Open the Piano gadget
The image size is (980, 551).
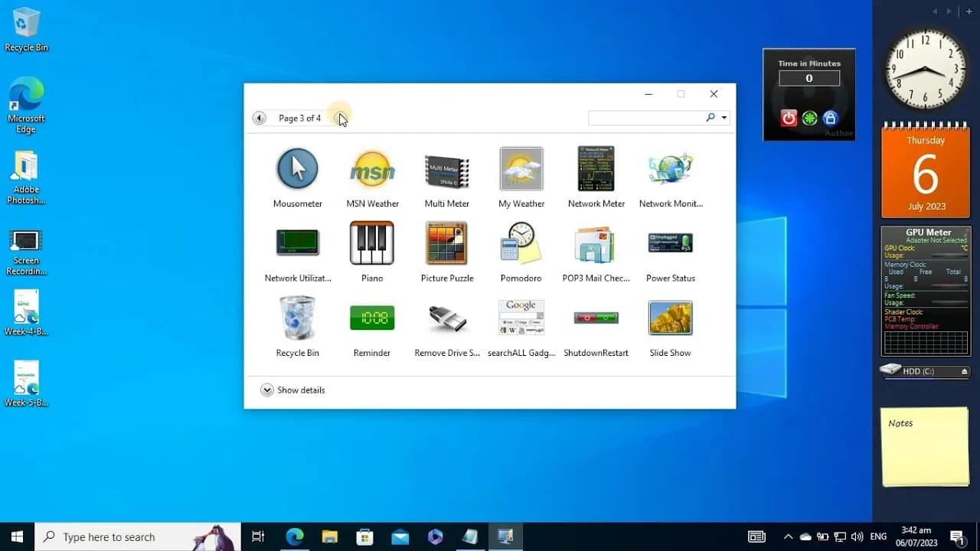tap(371, 243)
